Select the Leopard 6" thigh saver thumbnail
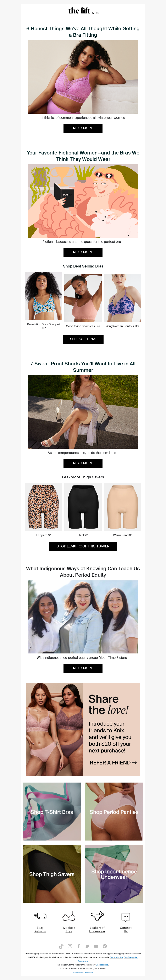The width and height of the screenshot is (166, 980). [x=43, y=507]
